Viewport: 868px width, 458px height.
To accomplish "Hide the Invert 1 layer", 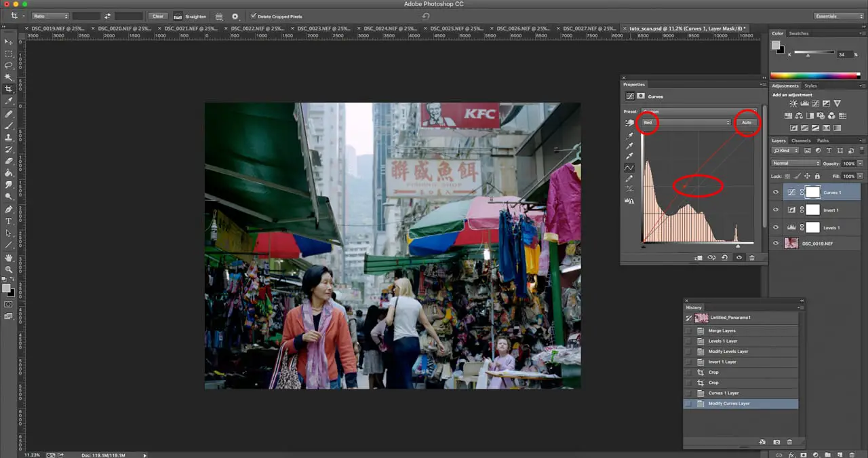I will point(776,210).
